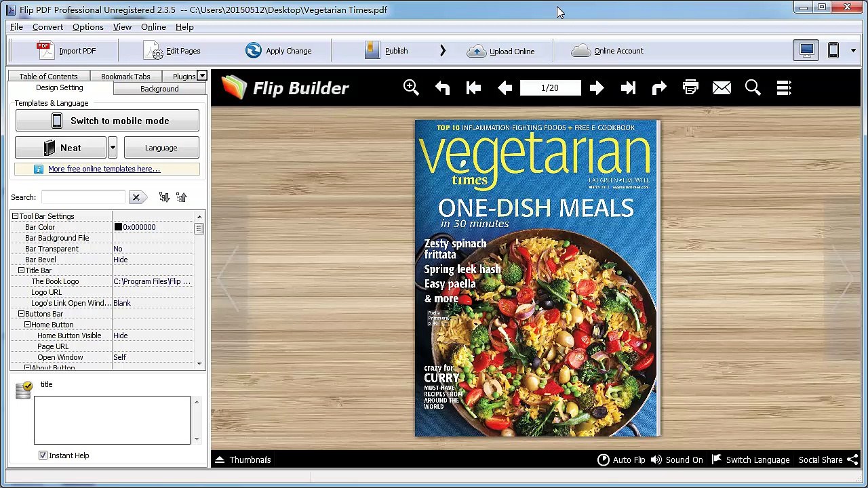Select Bar Bevel value Hide
This screenshot has height=488, width=868.
click(121, 260)
